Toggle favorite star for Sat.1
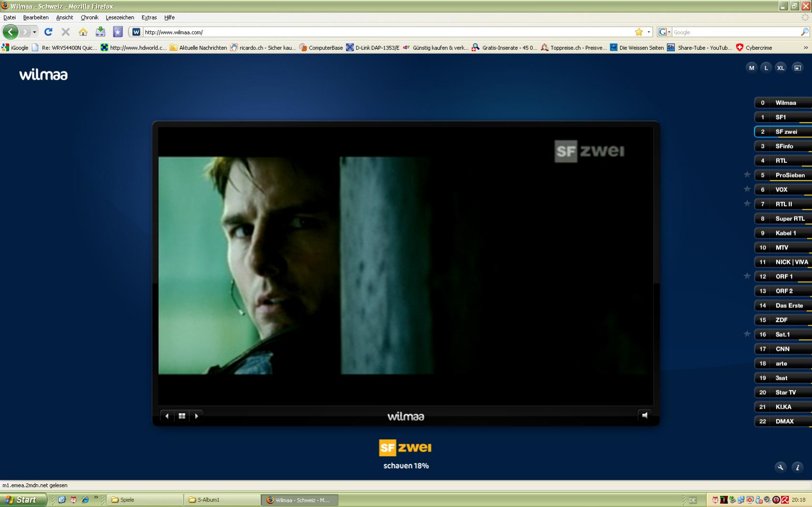 click(x=747, y=334)
